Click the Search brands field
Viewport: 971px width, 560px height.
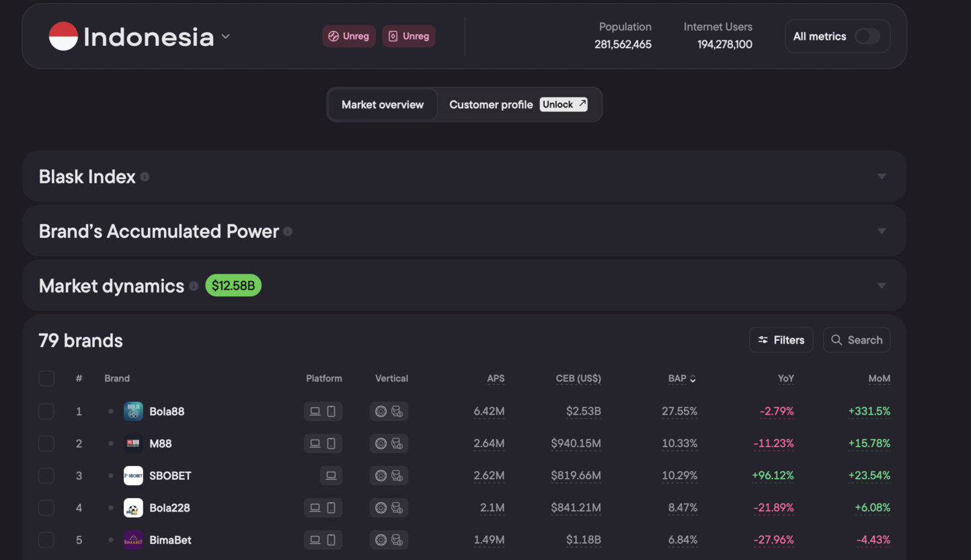click(x=857, y=340)
